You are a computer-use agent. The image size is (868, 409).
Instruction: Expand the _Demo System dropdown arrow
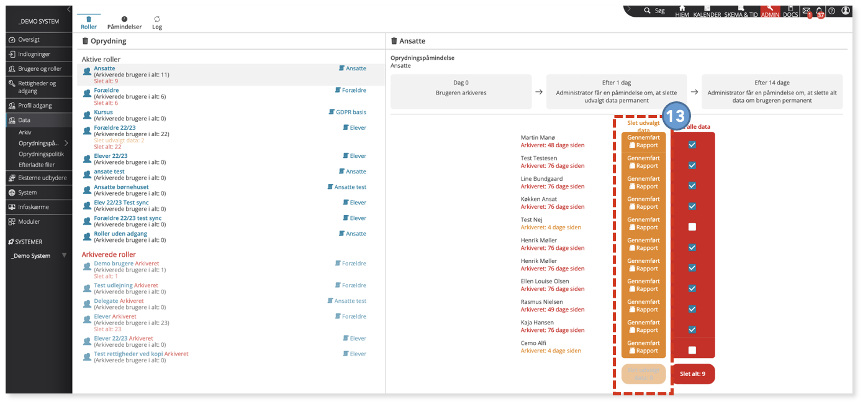(64, 255)
